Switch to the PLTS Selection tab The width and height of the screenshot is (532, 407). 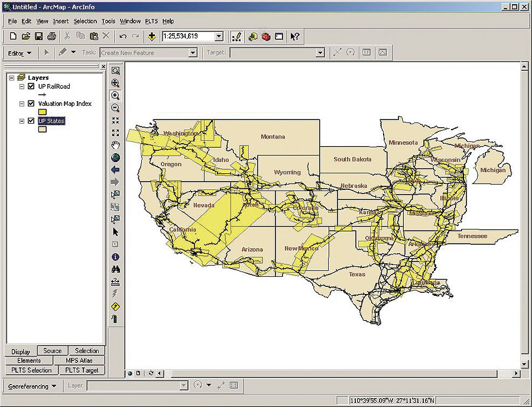(31, 370)
